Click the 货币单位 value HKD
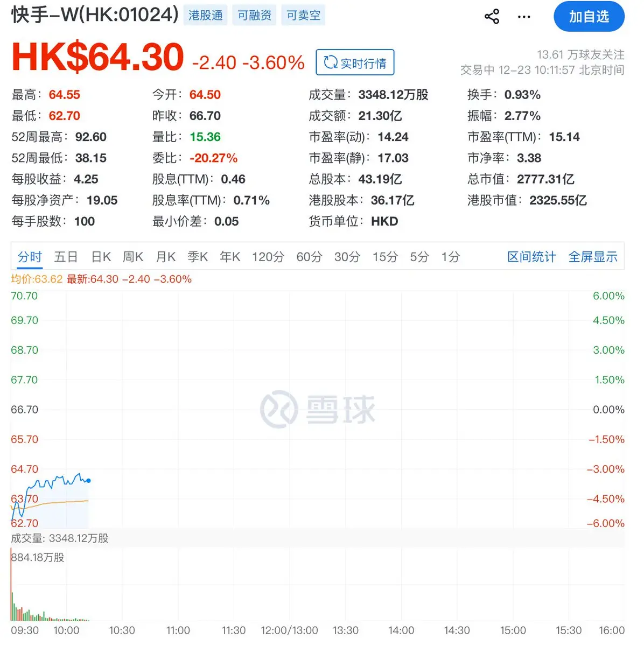The height and width of the screenshot is (646, 644). click(x=384, y=221)
